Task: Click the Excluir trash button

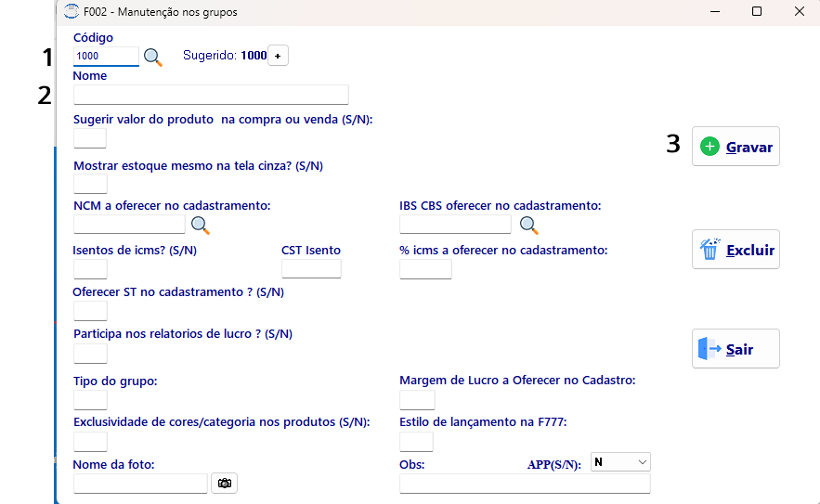Action: (x=735, y=250)
